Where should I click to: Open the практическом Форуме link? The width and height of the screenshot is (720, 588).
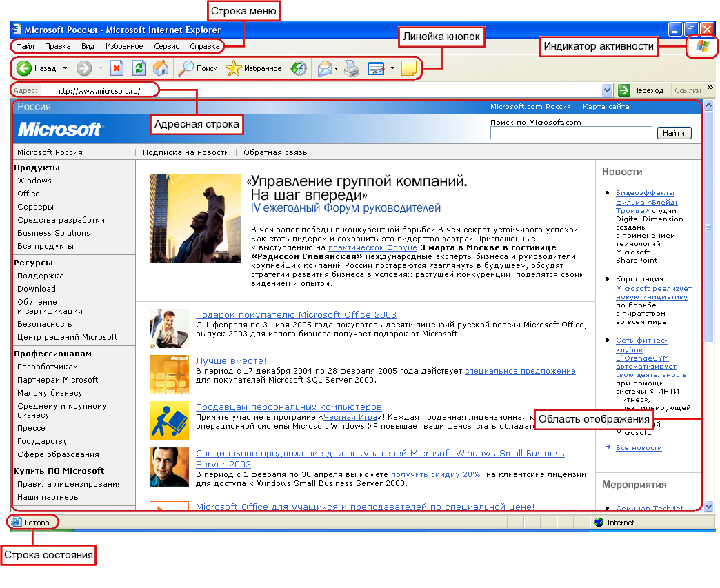tap(372, 247)
